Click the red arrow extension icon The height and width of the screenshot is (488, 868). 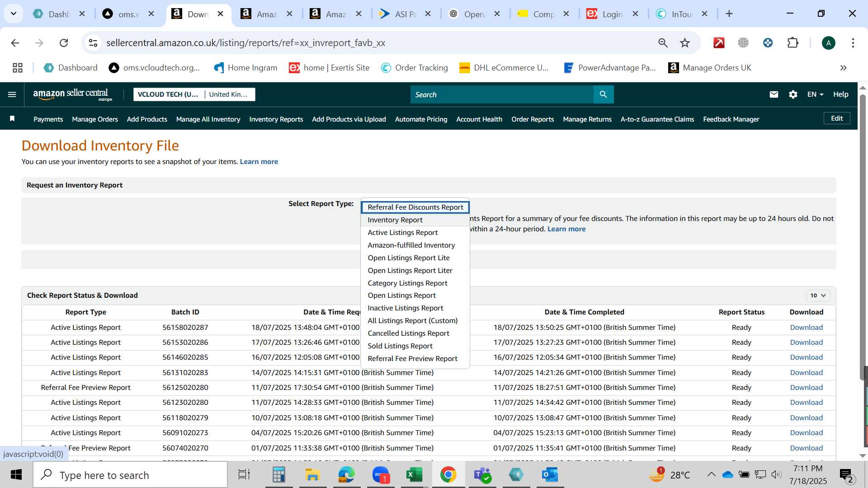[719, 43]
